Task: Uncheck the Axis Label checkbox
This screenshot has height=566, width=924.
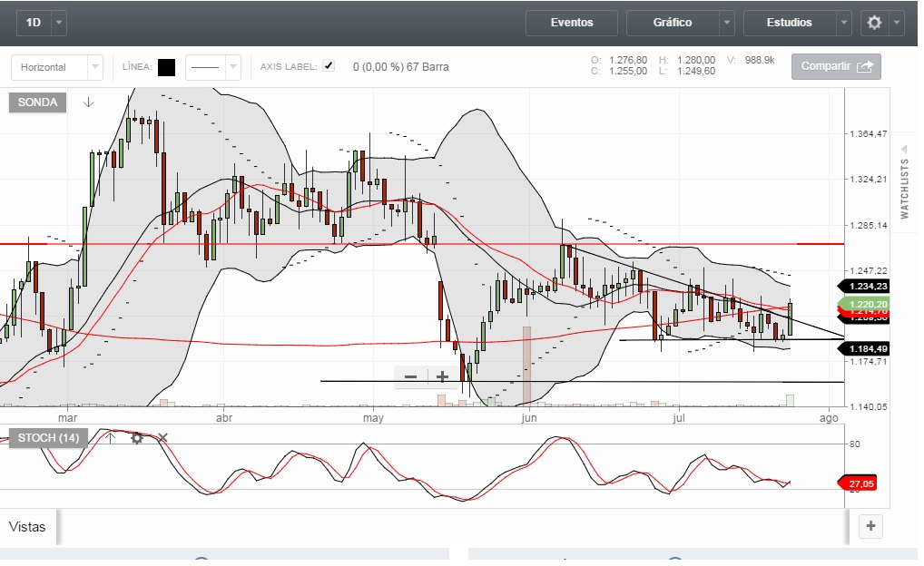Action: click(329, 66)
